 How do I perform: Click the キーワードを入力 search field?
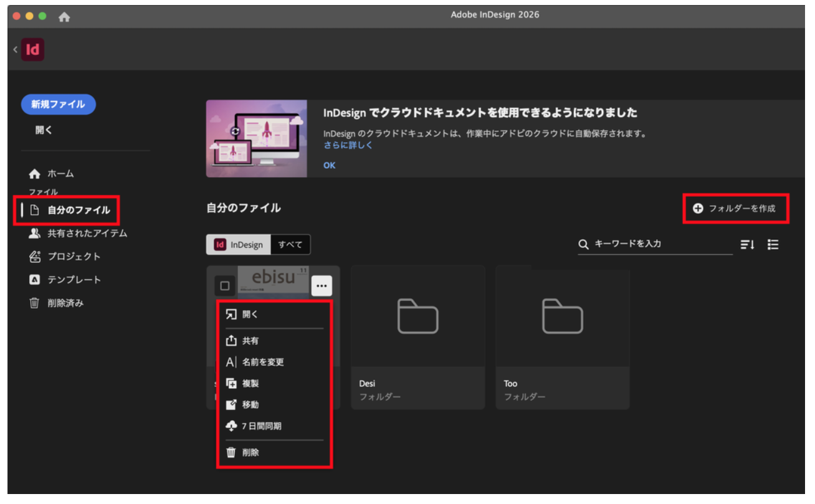[660, 244]
